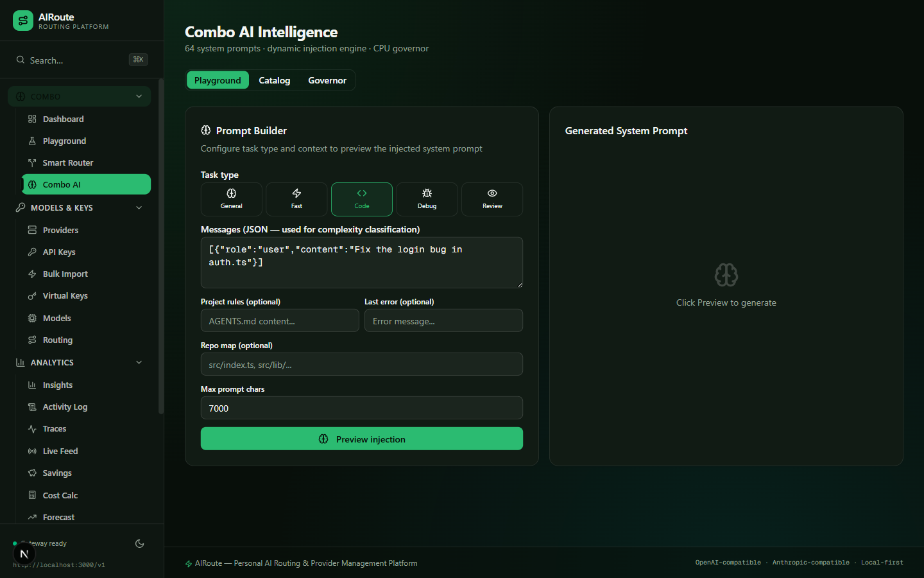Select the Debug task type
924x578 pixels.
coord(427,199)
